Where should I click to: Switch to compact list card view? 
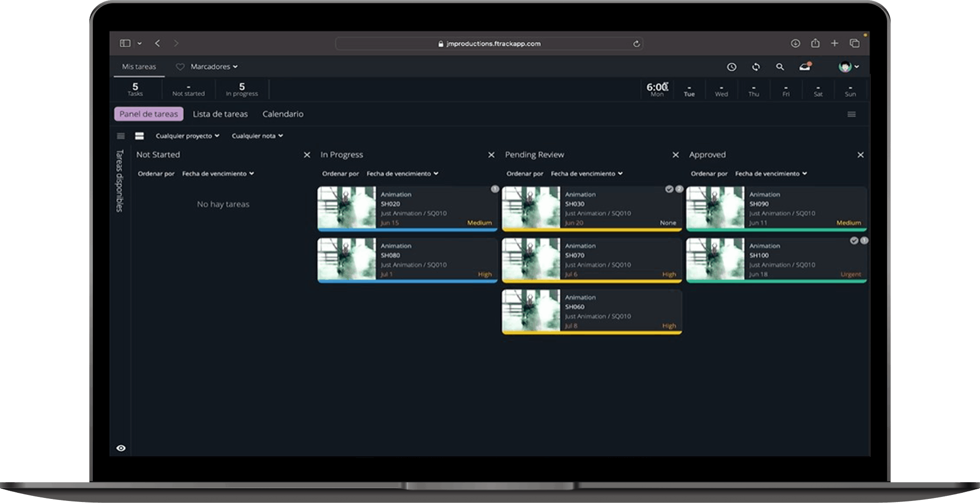click(x=121, y=136)
